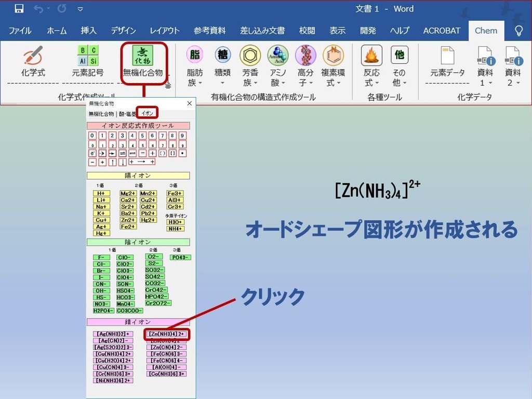Open the 複素環式 heterocyclic dropdown

[333, 65]
